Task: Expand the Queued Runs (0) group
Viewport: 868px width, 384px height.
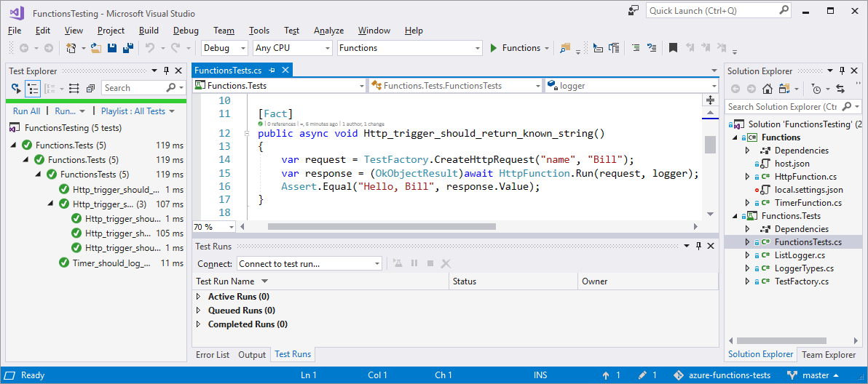Action: coord(199,311)
